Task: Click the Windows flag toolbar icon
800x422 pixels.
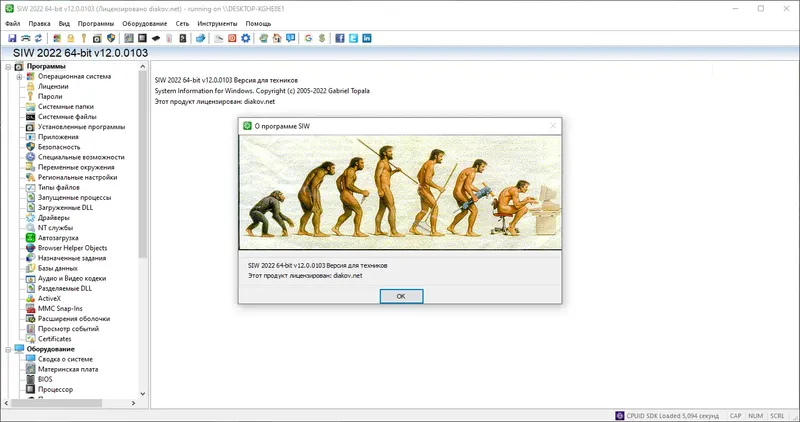Action: pyautogui.click(x=57, y=38)
